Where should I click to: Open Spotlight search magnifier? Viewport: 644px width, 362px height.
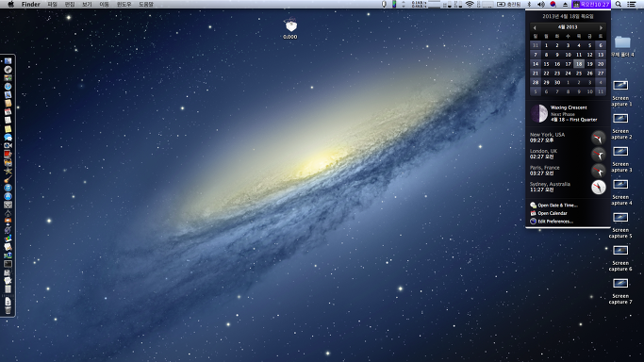(619, 4)
